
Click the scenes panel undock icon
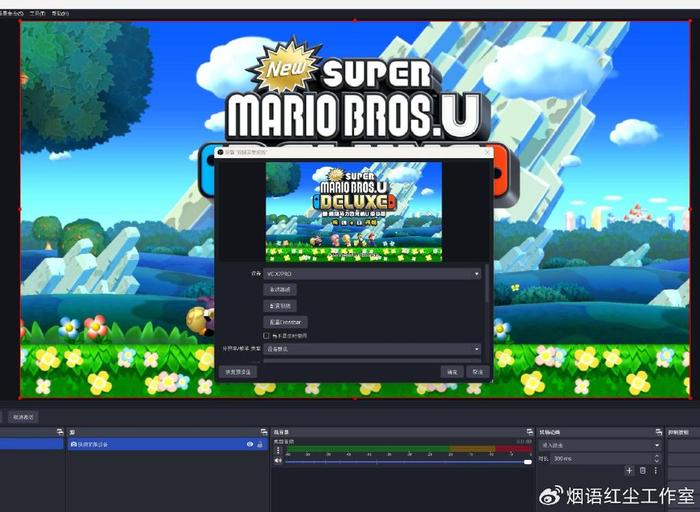coord(60,432)
